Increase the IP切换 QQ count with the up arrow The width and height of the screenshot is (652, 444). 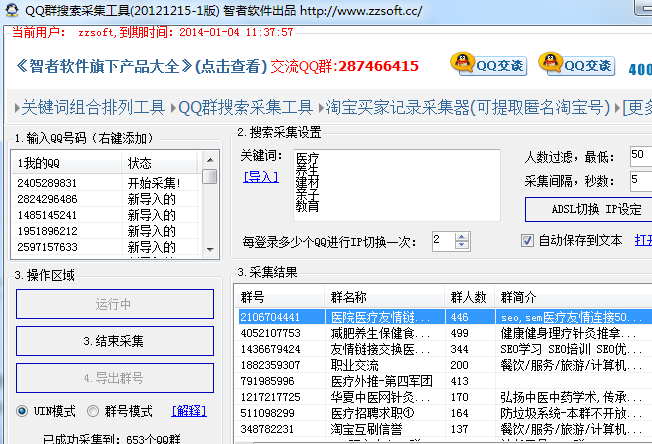(x=460, y=236)
